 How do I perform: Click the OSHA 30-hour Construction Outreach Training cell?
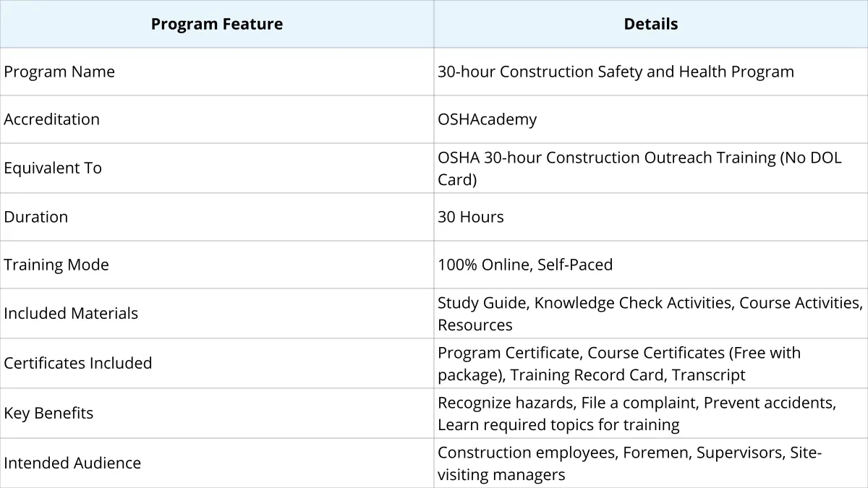pos(651,168)
